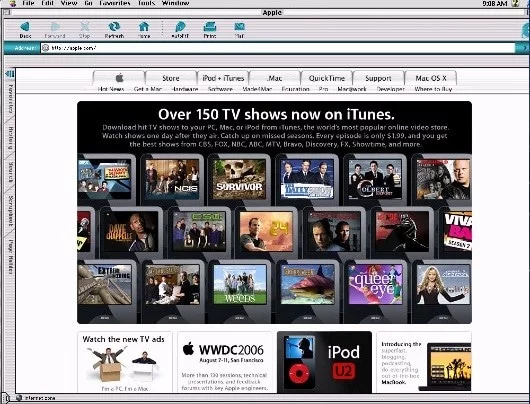Open the Watch the new TV ads promo
The height and width of the screenshot is (404, 530).
[125, 362]
